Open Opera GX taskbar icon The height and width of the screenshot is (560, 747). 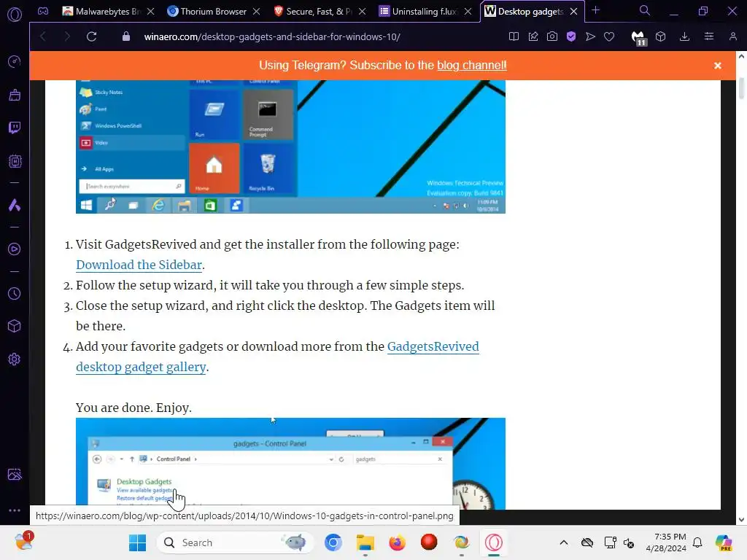coord(494,542)
